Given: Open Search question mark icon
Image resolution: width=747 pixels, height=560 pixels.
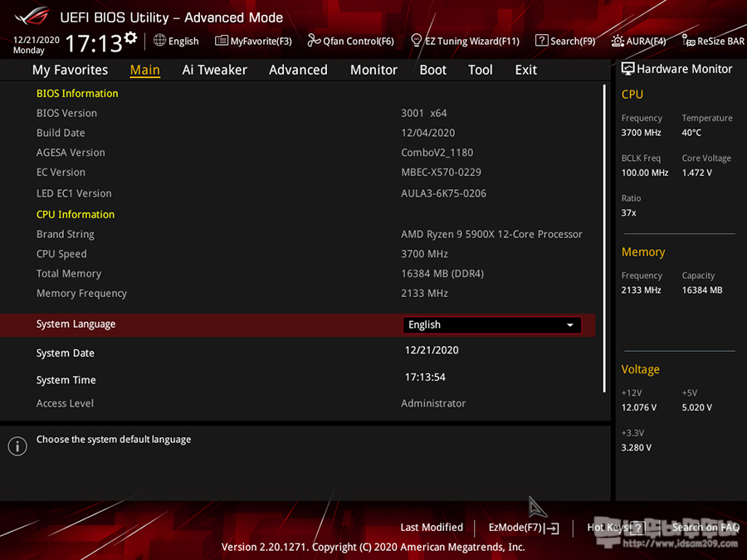Looking at the screenshot, I should 542,41.
